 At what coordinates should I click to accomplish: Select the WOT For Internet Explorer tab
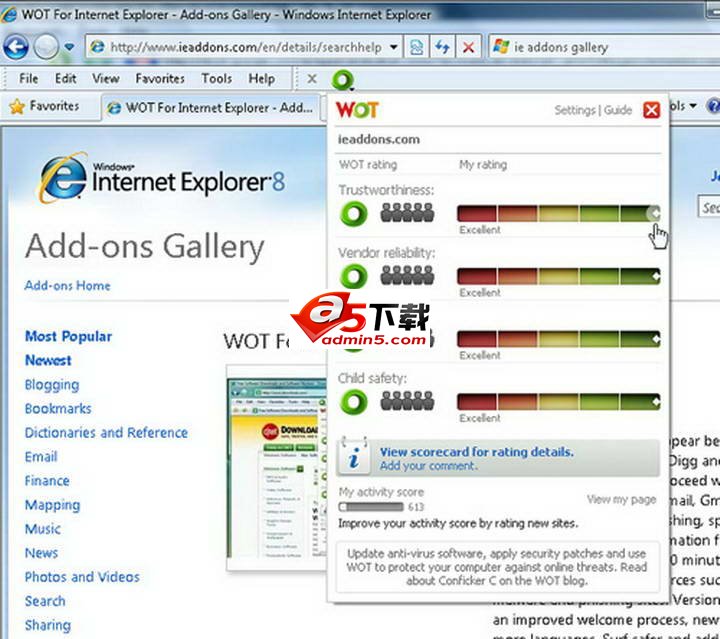click(210, 107)
